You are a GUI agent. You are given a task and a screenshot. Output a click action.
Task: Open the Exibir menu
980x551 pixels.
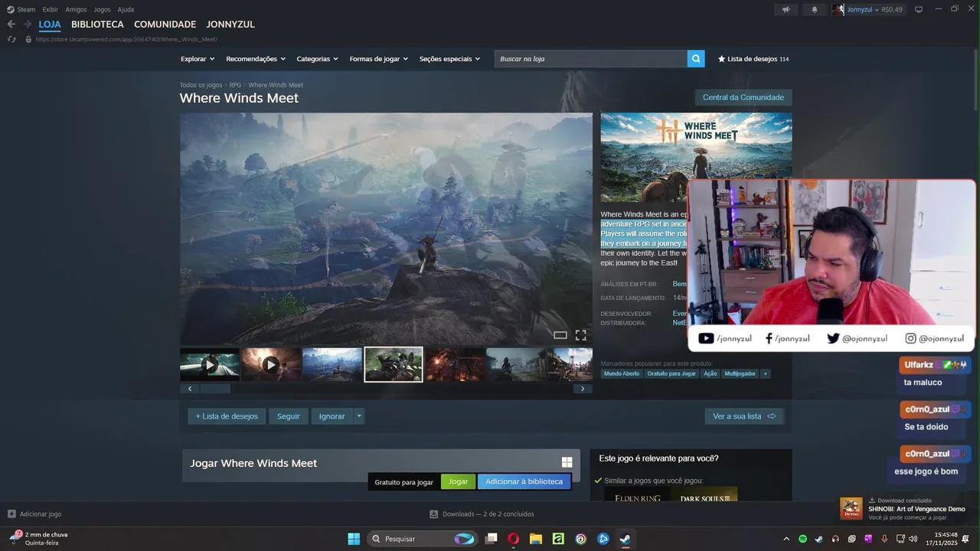(51, 9)
